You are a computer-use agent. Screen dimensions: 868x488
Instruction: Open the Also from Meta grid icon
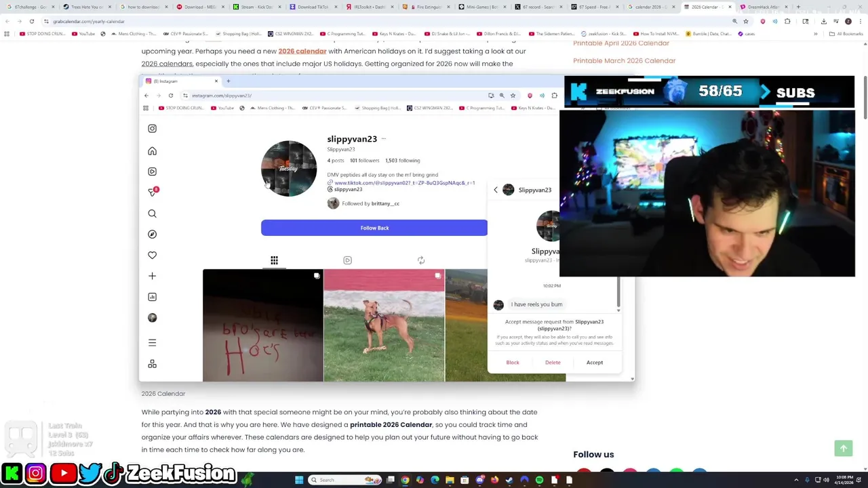tap(152, 364)
